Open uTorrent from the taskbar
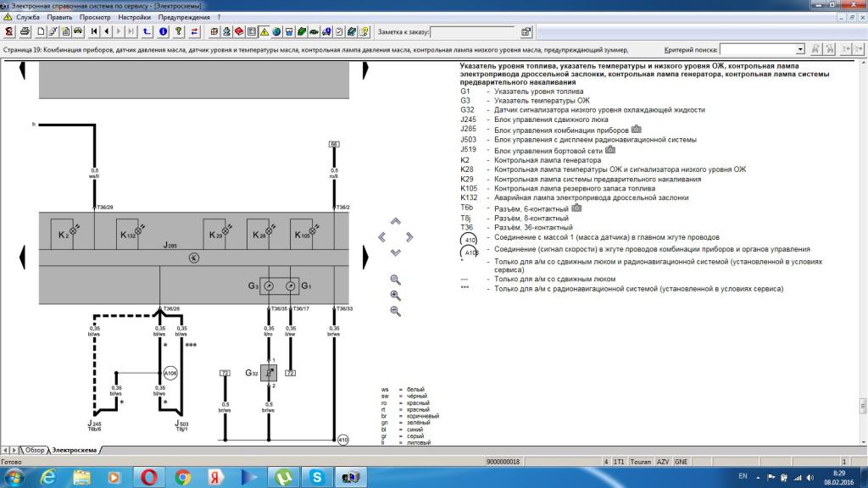This screenshot has width=868, height=488. click(x=283, y=477)
